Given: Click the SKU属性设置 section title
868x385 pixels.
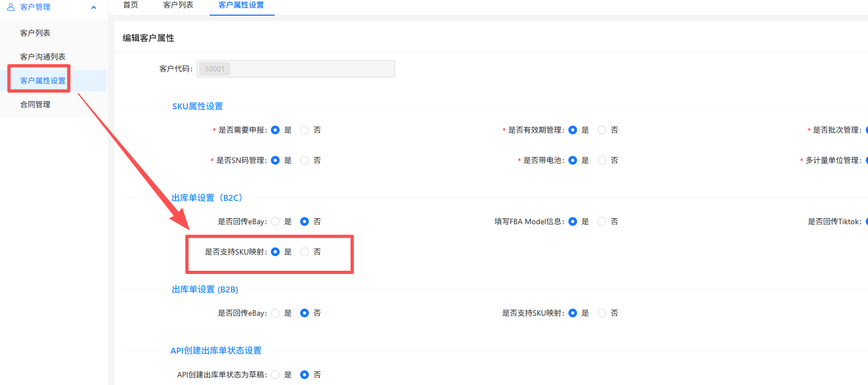Looking at the screenshot, I should pyautogui.click(x=198, y=107).
